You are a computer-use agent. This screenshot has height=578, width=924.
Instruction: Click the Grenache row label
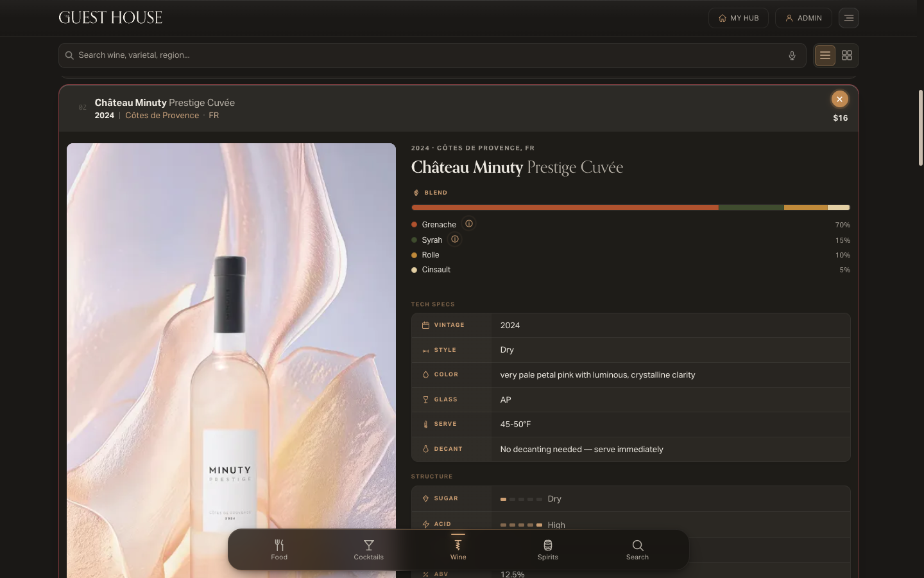(439, 224)
